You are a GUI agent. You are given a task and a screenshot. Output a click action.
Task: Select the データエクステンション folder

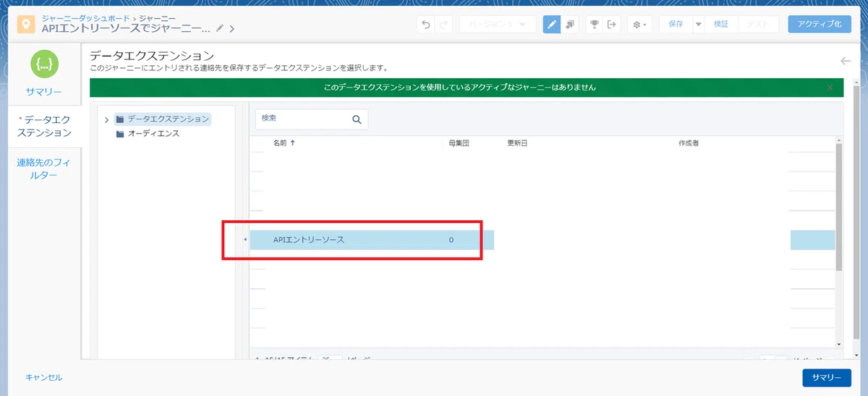[x=163, y=119]
